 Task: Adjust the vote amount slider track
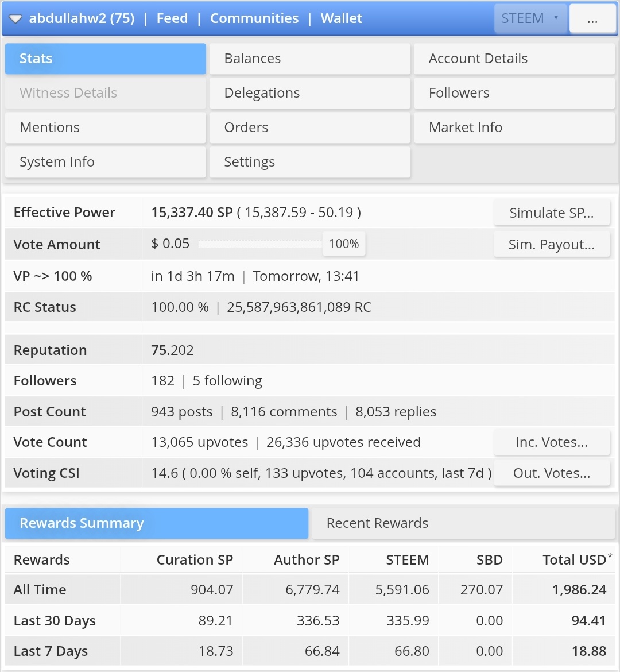(260, 244)
